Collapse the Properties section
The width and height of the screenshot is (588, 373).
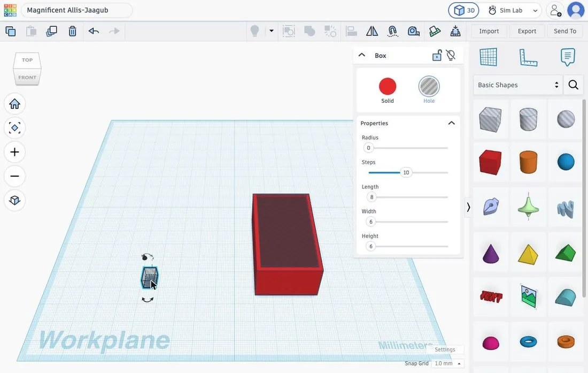[x=452, y=123]
